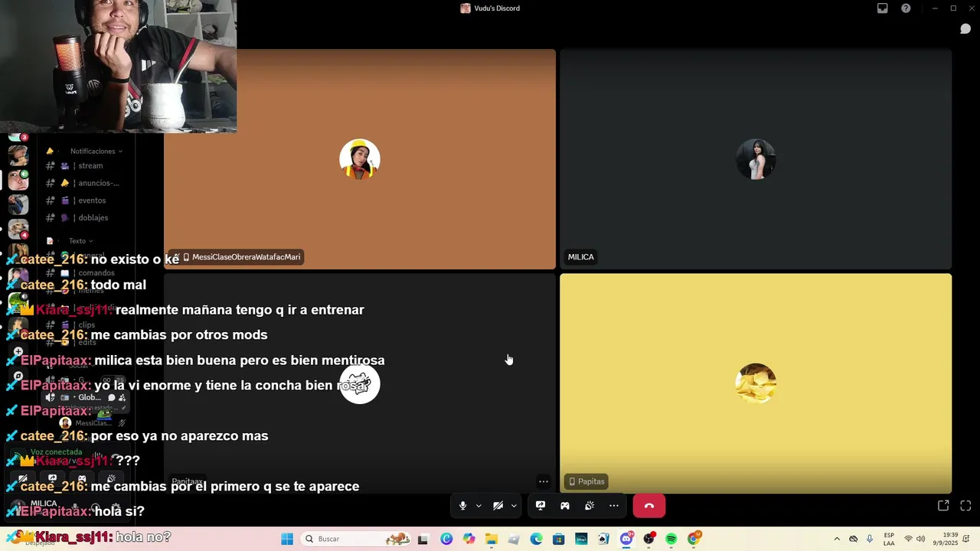
Task: Open Task View on the taskbar
Action: pos(423,539)
